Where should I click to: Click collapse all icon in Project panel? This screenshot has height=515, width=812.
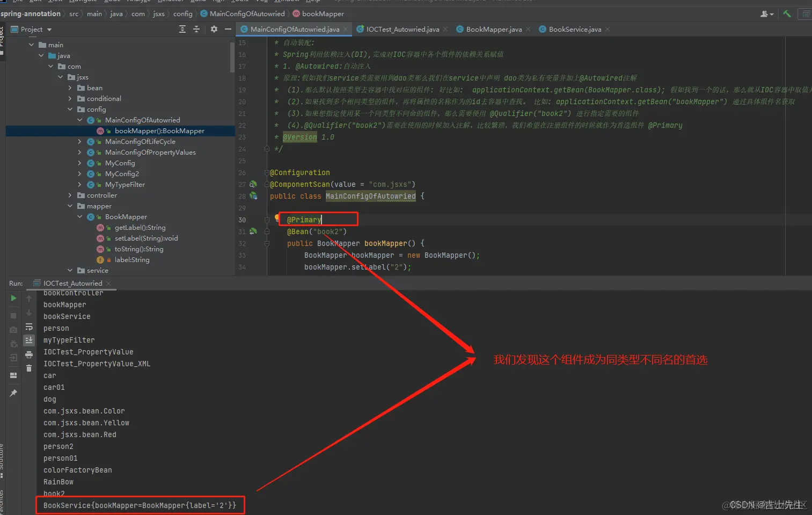[x=196, y=29]
